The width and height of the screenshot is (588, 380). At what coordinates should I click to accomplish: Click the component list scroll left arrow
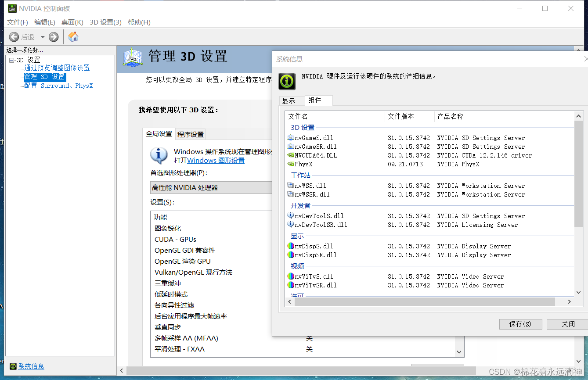290,302
